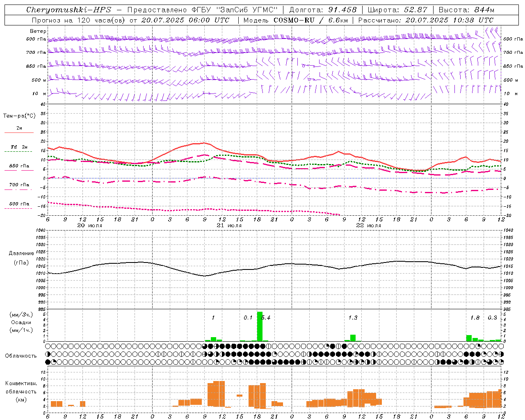The width and height of the screenshot is (525, 420).
Task: Click the 0.1 precipitation total value
Action: tap(248, 317)
